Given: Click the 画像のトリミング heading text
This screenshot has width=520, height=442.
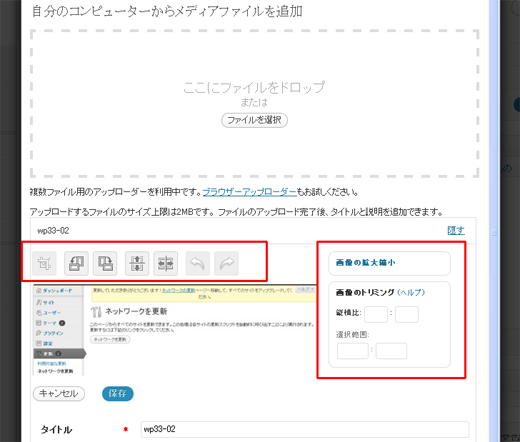Looking at the screenshot, I should (365, 292).
